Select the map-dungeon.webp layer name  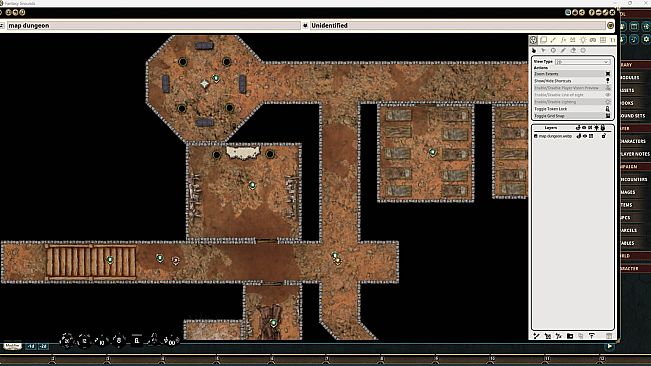click(x=556, y=136)
